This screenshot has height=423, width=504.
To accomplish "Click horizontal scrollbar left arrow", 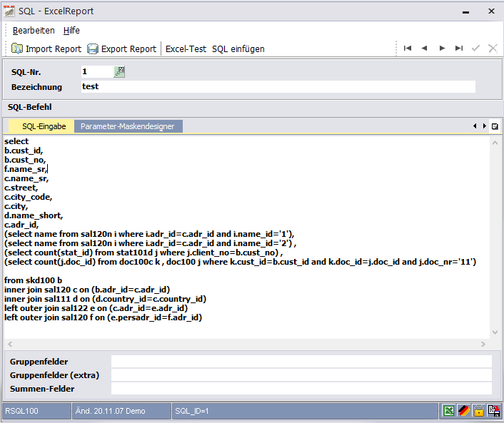I will (x=10, y=345).
